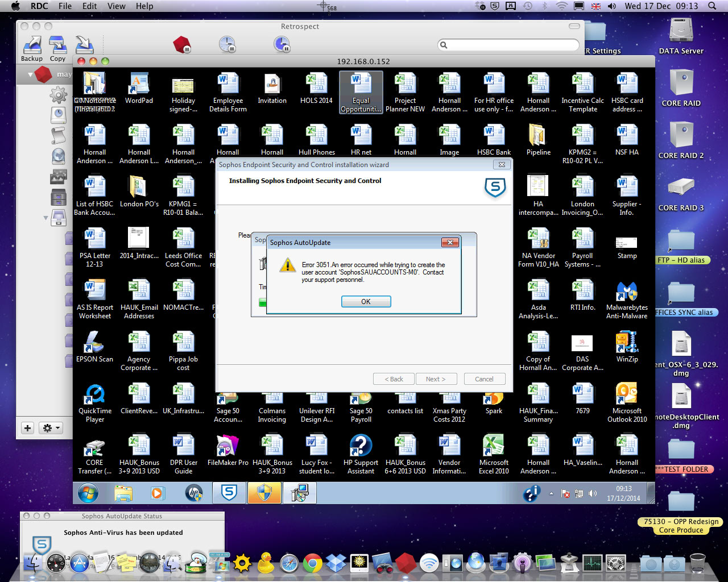
Task: Close the Sophos AutoUpdate error dialog
Action: click(x=450, y=243)
